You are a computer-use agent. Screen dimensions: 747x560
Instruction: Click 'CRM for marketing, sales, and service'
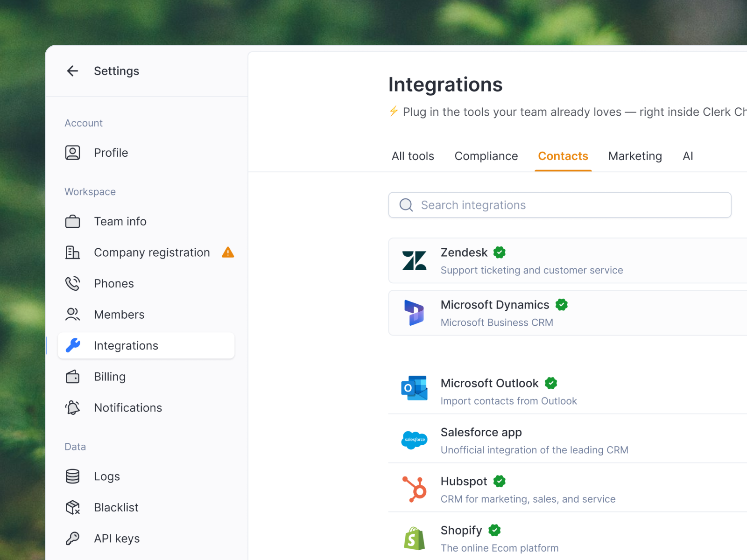click(528, 499)
